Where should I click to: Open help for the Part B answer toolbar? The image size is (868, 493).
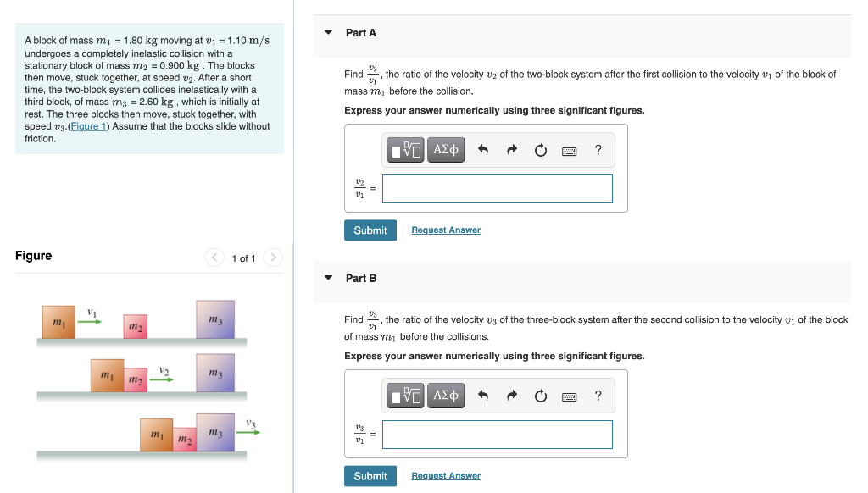pos(598,395)
